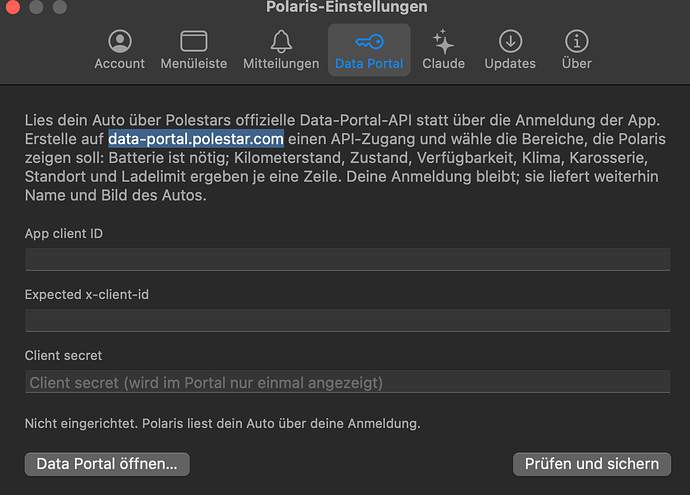Open the Mitteilungen bell pane
Image resolution: width=690 pixels, height=495 pixels.
click(x=281, y=50)
